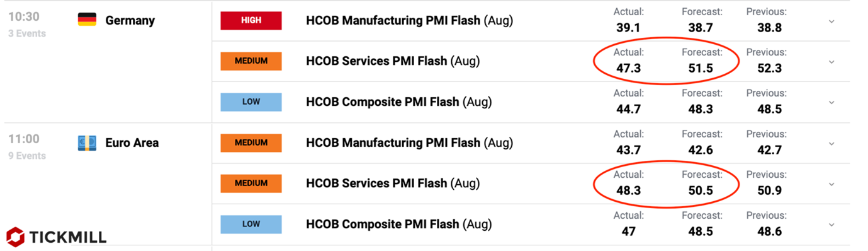The height and width of the screenshot is (251, 868).
Task: Select the Germany country label
Action: 130,21
